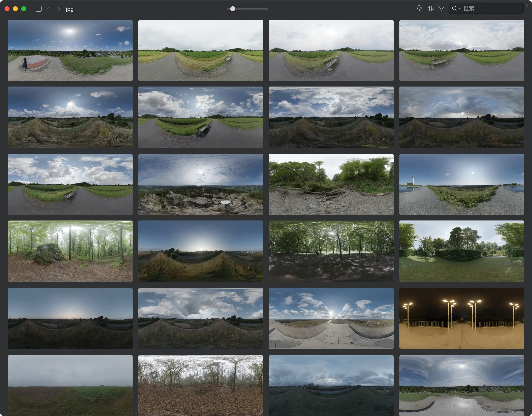This screenshot has height=416, width=532.
Task: Select the grey stormy sky hill thumbnail
Action: 462,117
